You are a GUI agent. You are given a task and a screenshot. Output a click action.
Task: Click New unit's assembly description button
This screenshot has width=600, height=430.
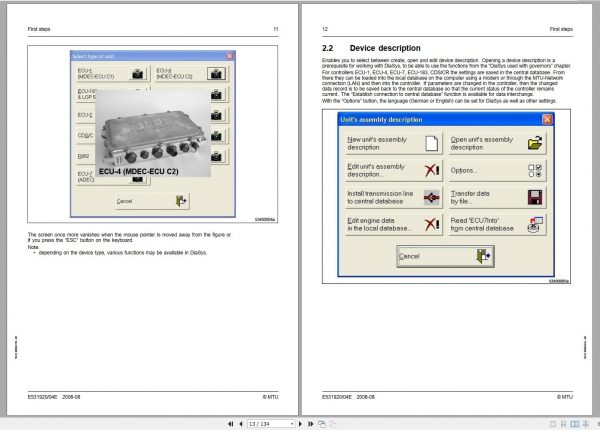pyautogui.click(x=394, y=143)
